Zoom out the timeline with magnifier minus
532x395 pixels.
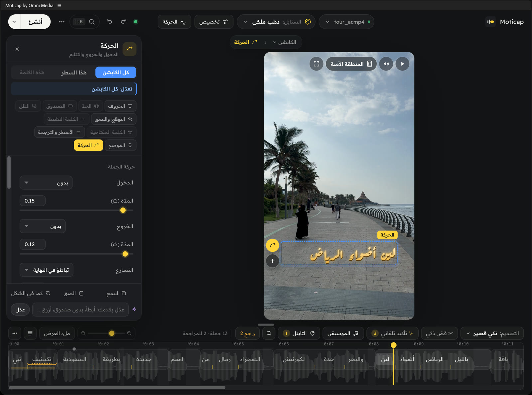pyautogui.click(x=83, y=333)
